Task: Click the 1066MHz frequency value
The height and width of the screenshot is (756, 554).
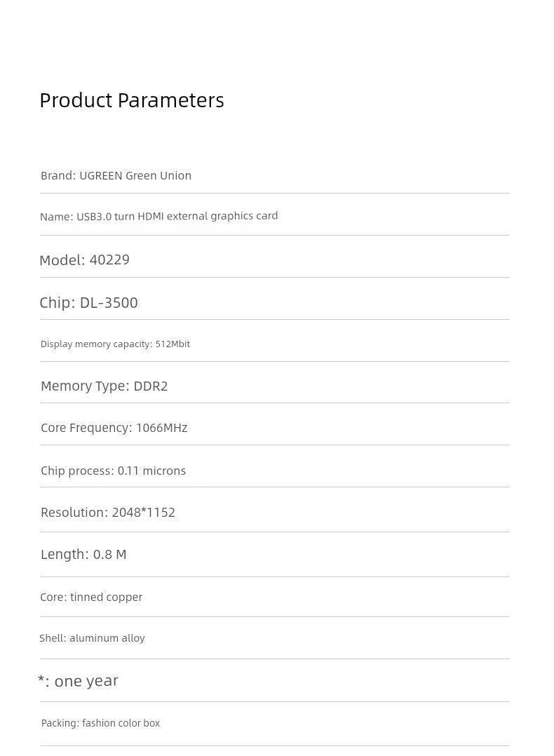Action: 161,428
